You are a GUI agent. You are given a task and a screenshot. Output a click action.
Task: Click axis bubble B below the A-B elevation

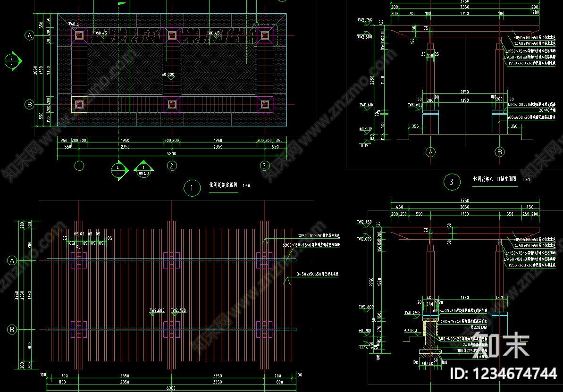click(499, 152)
